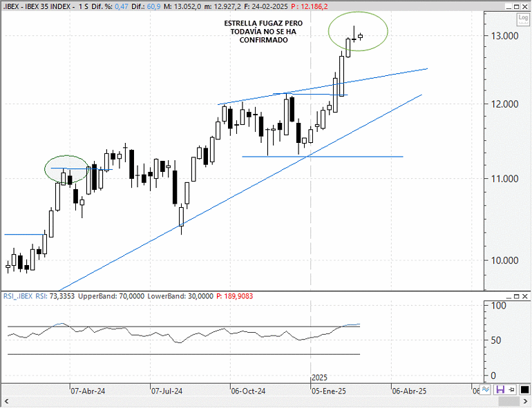532x408 pixels.
Task: Click the 13.000 price axis label
Action: 505,36
